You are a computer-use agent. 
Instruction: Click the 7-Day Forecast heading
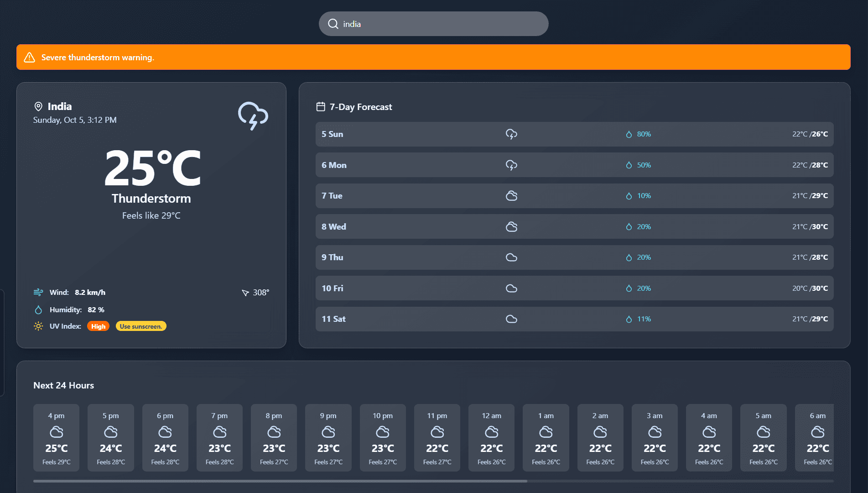click(361, 107)
